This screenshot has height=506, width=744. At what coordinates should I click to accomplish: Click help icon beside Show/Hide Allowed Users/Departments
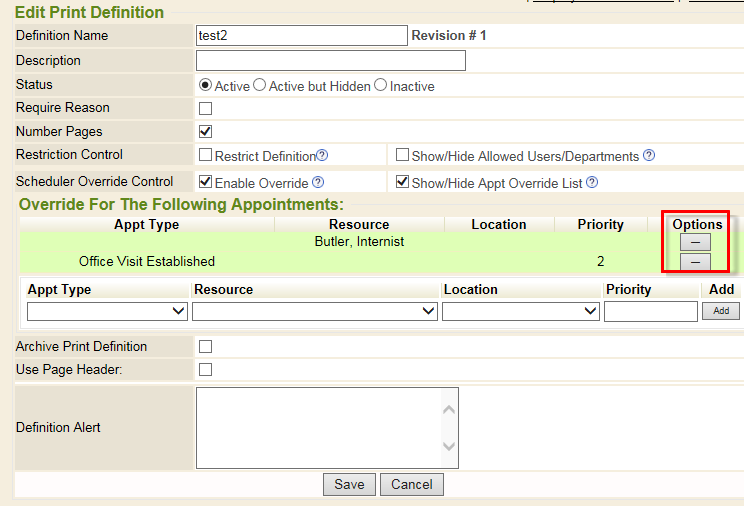pyautogui.click(x=649, y=156)
